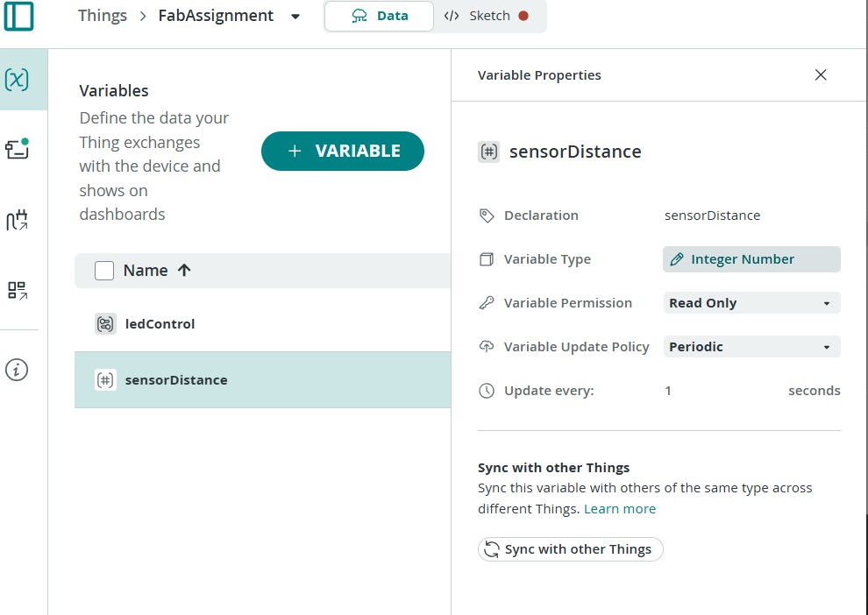Open the network plug icon in sidebar
Viewport: 868px width, 615px height.
tap(18, 220)
